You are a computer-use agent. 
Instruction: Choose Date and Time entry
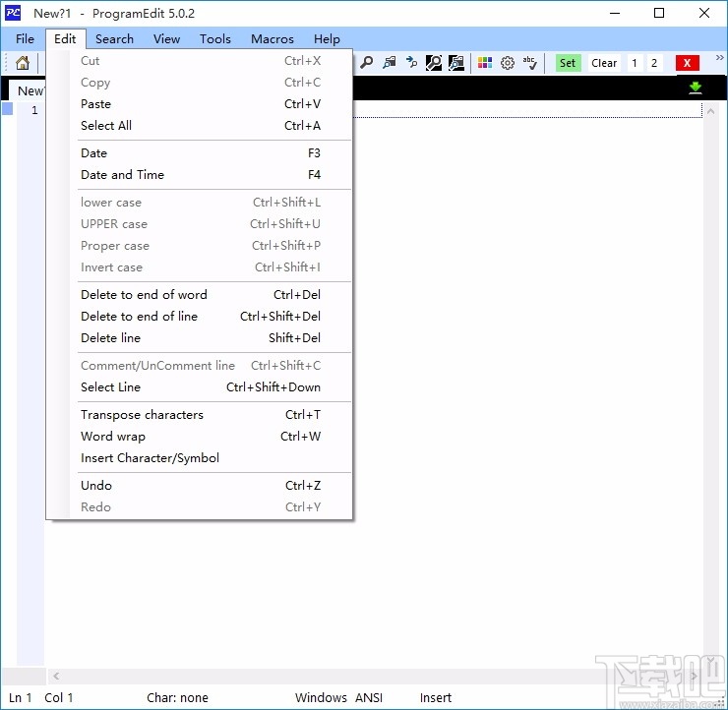(x=199, y=174)
